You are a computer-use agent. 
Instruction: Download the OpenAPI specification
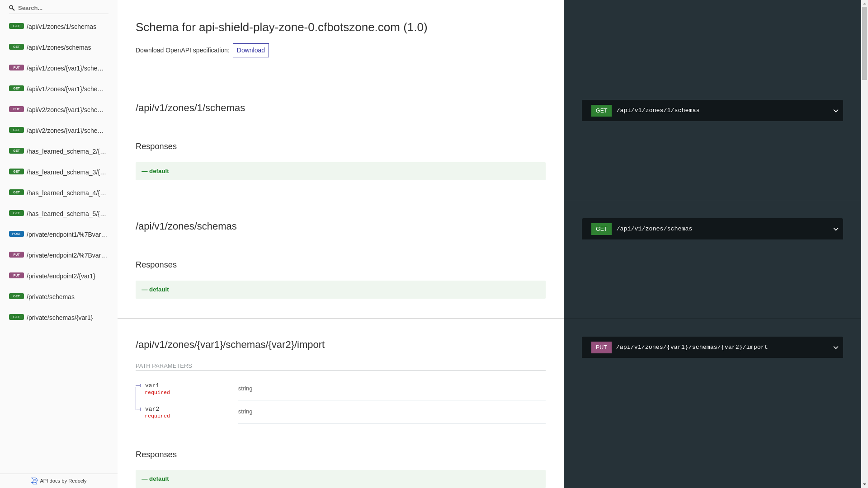click(x=251, y=50)
